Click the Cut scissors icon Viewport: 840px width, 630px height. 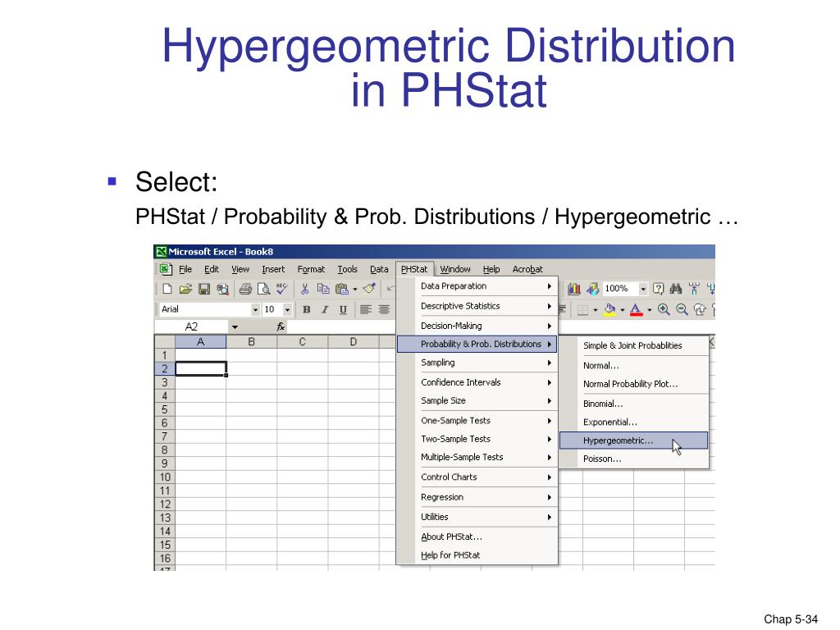[305, 290]
